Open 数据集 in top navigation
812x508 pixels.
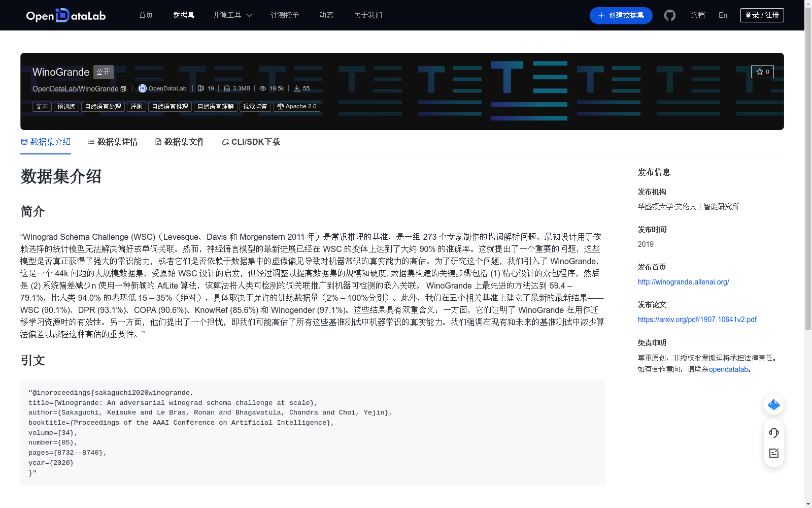coord(184,15)
